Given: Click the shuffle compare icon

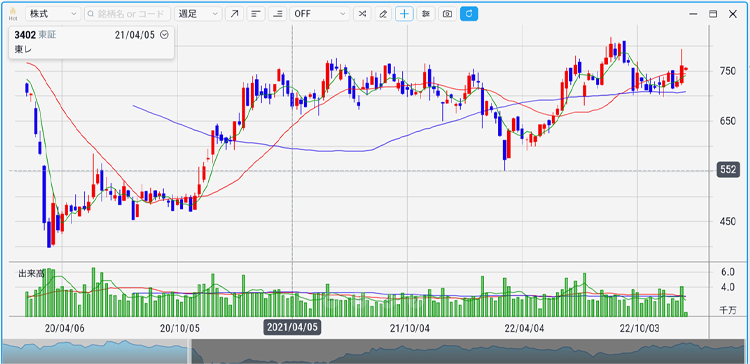Looking at the screenshot, I should [x=362, y=13].
